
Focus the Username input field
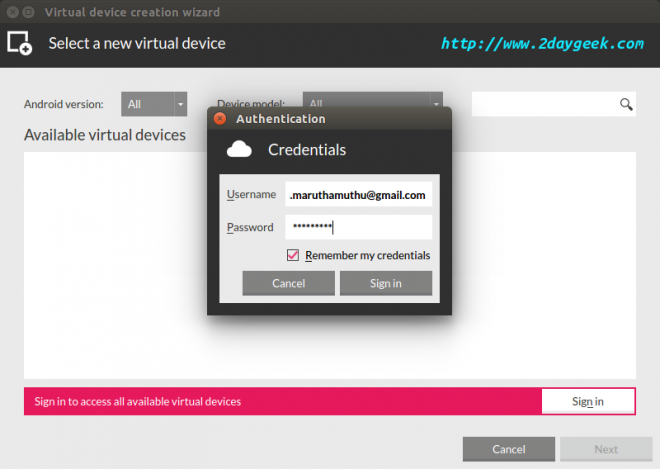[x=358, y=195]
